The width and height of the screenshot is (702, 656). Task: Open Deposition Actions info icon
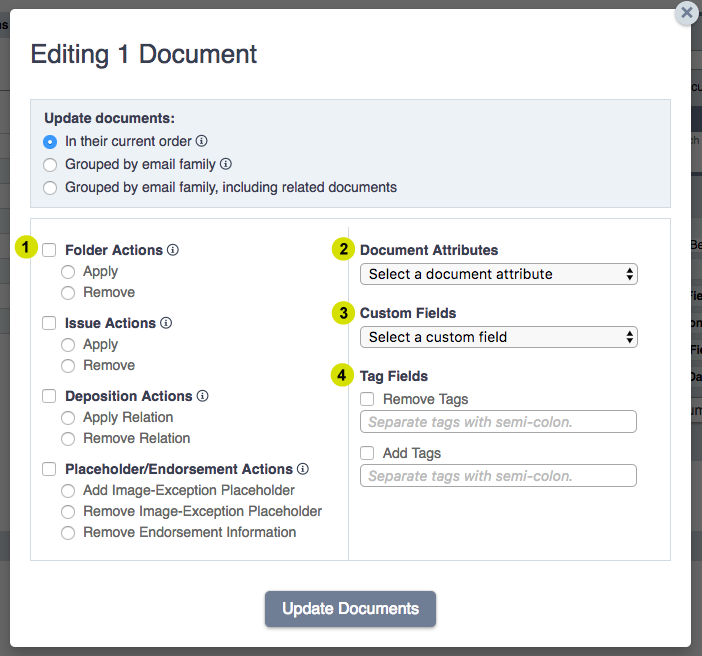[203, 396]
